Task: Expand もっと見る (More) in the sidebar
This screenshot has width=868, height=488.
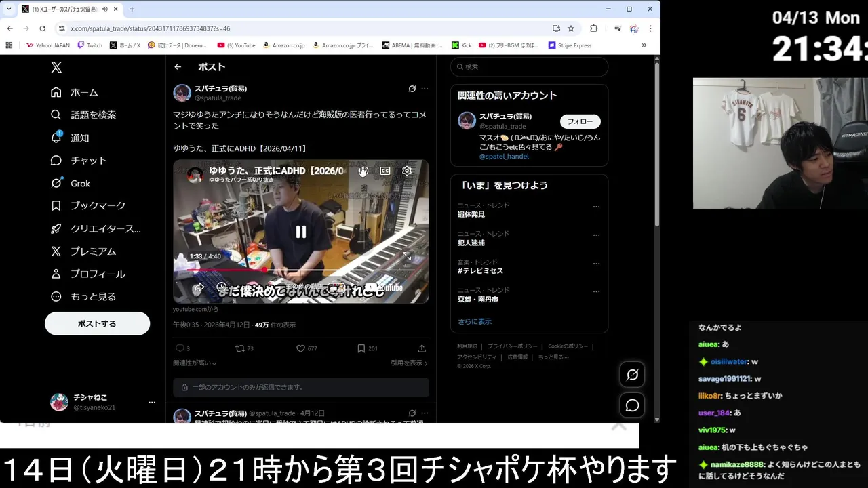Action: [x=83, y=296]
